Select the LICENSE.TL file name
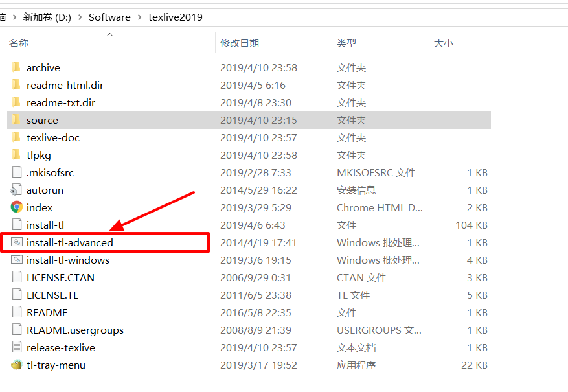The image size is (568, 392). coord(52,295)
